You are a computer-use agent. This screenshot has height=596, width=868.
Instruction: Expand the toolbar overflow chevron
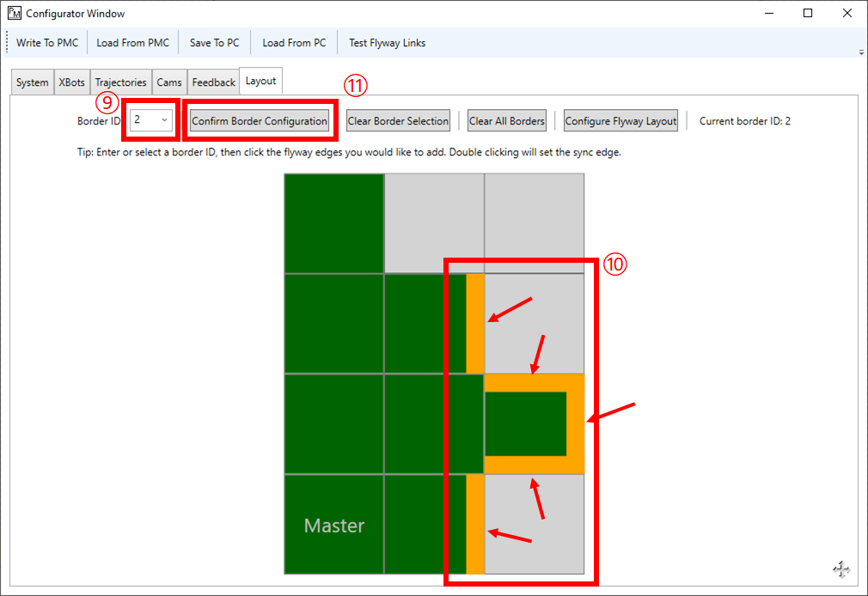(860, 52)
